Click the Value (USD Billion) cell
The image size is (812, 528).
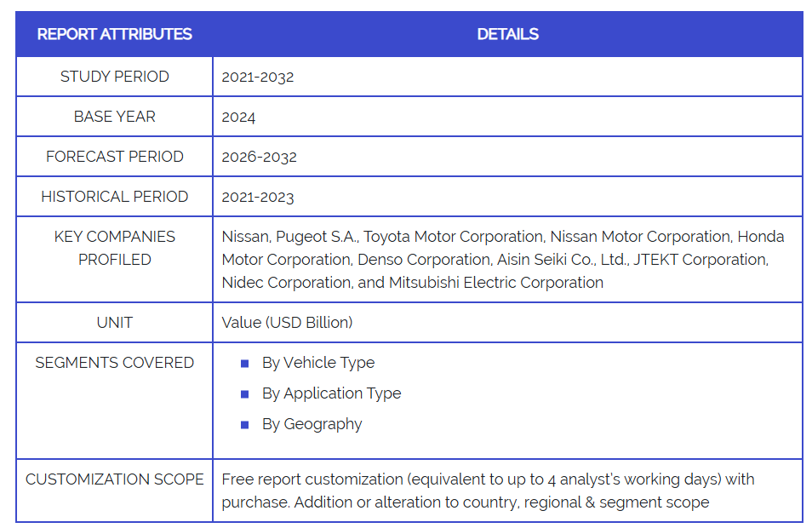287,323
